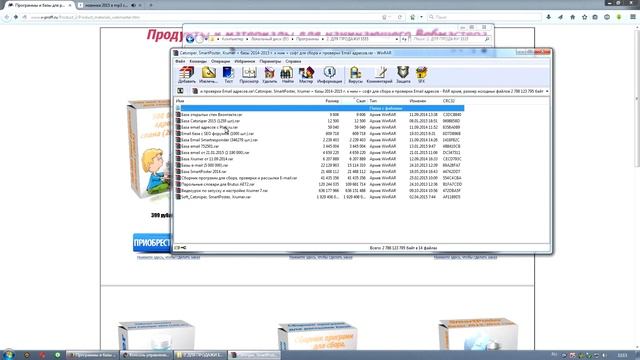The image size is (640, 360).
Task: Click in the Explorer window search field
Action: [450, 39]
